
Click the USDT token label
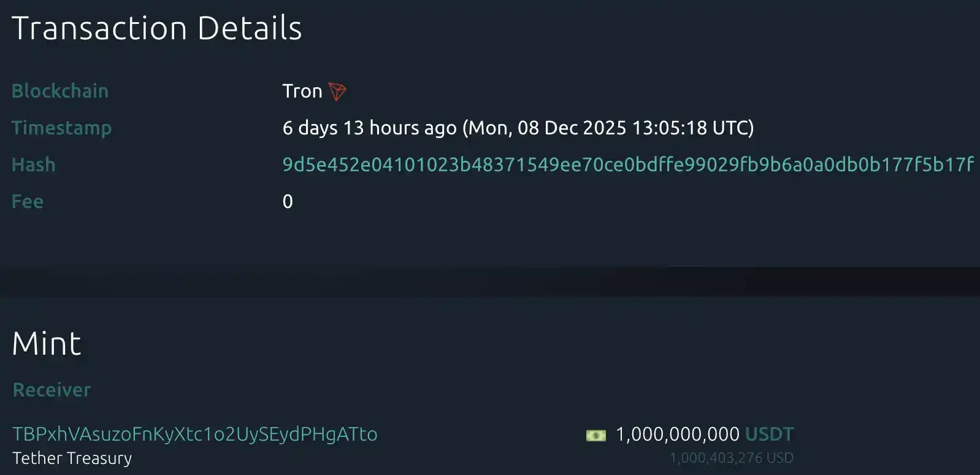coord(768,434)
